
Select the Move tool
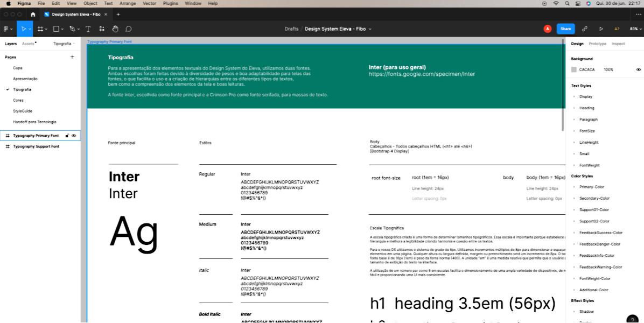point(23,29)
